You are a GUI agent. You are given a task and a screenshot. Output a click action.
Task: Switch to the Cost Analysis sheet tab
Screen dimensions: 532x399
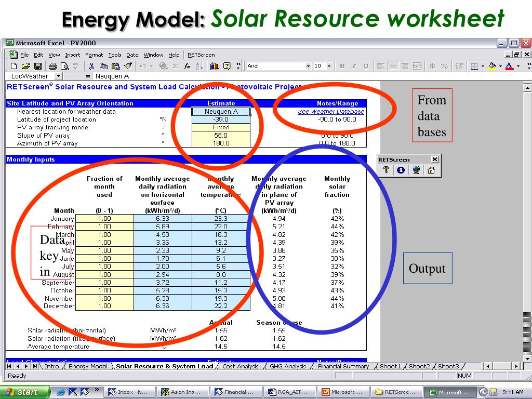[x=240, y=366]
